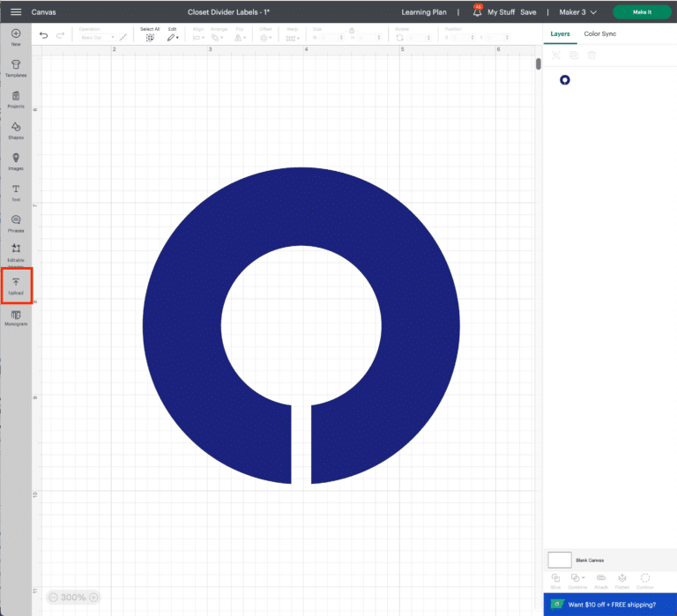Click the Text tool icon
This screenshot has width=677, height=616.
16,191
